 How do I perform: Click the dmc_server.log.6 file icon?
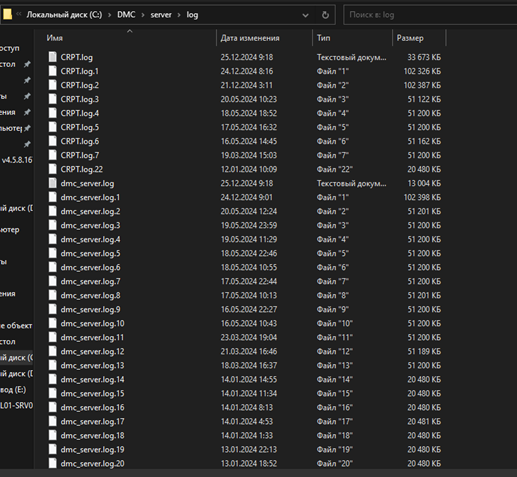(x=52, y=267)
